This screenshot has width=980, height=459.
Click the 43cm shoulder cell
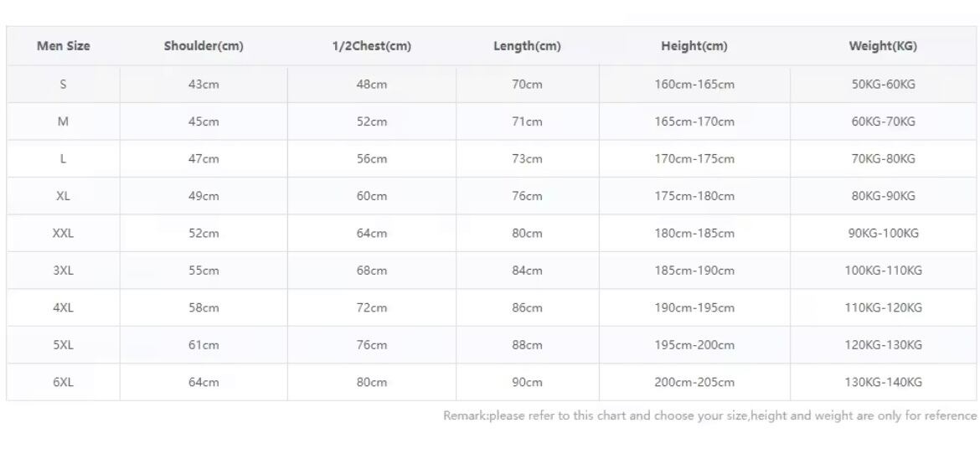(x=204, y=85)
